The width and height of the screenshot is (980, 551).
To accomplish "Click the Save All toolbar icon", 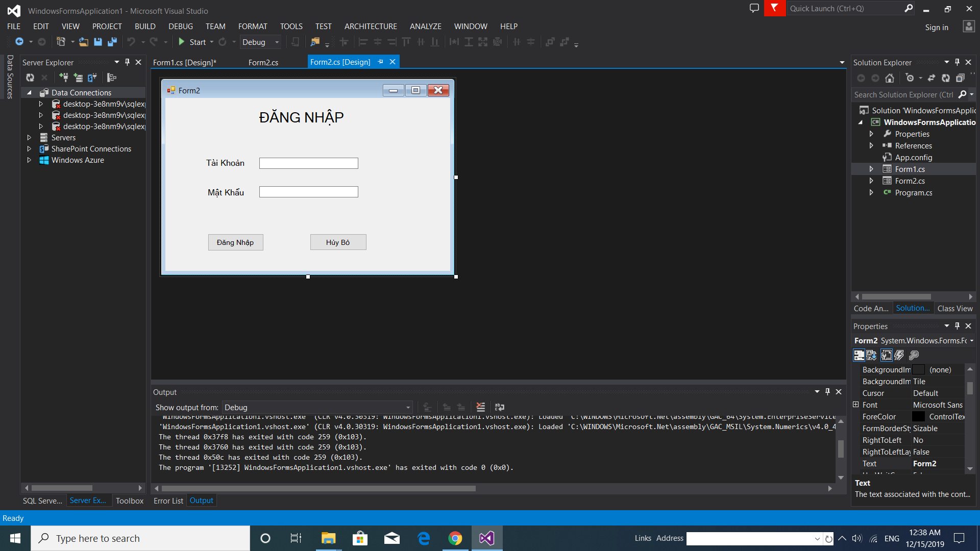I will tap(112, 42).
